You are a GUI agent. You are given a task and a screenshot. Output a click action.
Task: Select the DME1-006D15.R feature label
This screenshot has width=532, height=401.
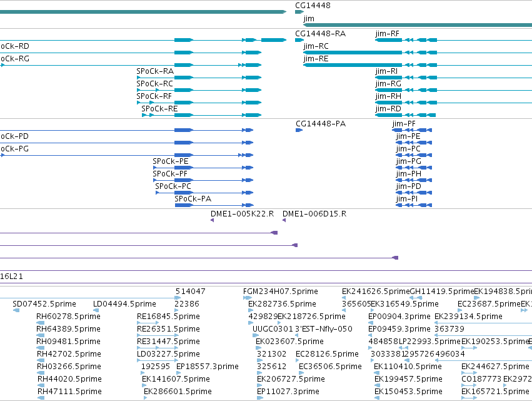(x=314, y=214)
